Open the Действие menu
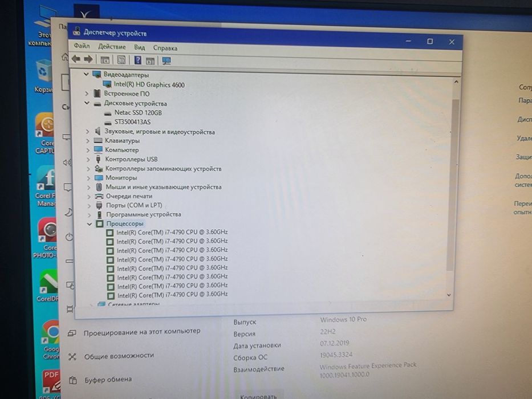 (112, 47)
